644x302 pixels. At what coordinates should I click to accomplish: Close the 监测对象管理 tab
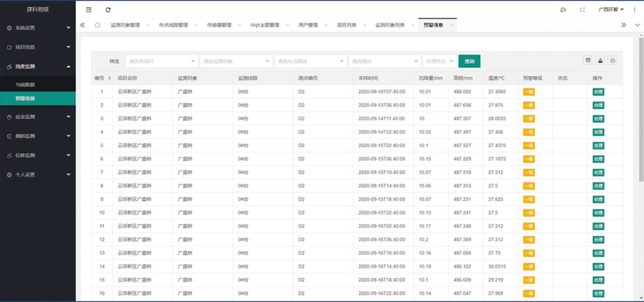coord(148,25)
